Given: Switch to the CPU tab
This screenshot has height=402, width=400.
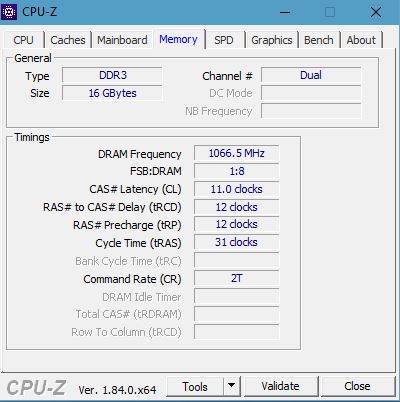Looking at the screenshot, I should click(23, 40).
